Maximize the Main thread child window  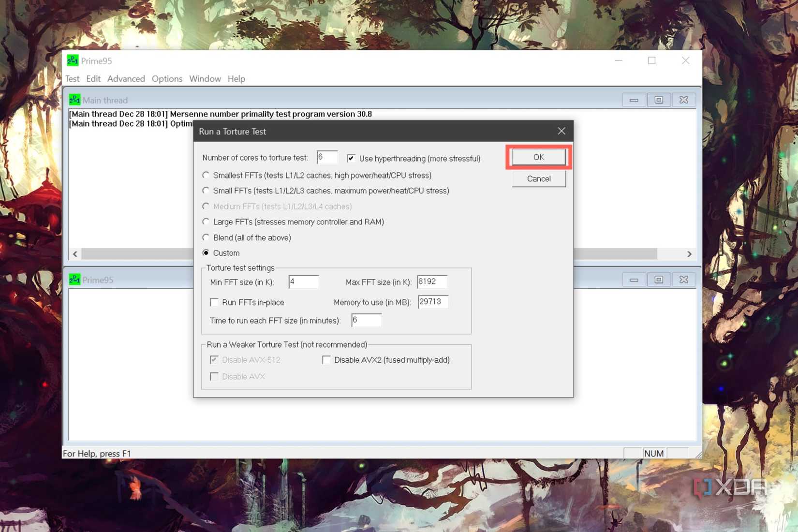tap(659, 100)
